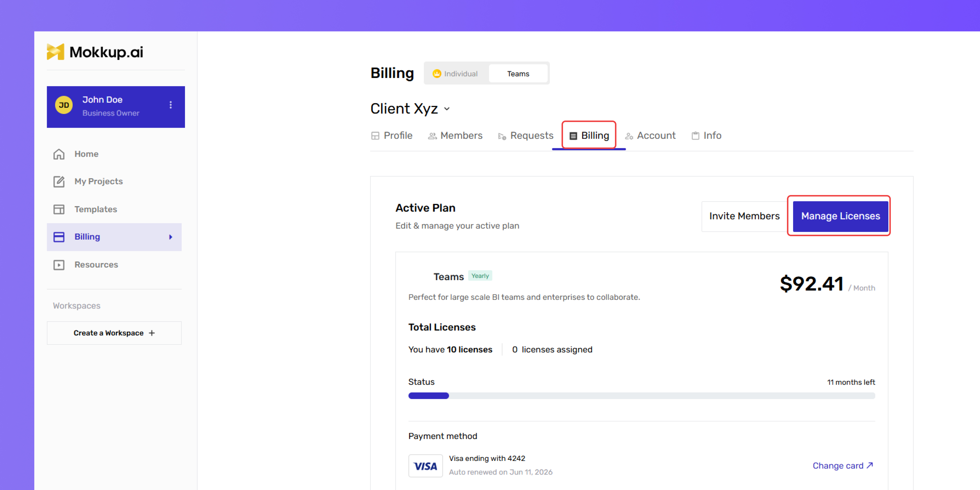Go to the Account tab
Viewport: 980px width, 490px height.
tap(650, 136)
